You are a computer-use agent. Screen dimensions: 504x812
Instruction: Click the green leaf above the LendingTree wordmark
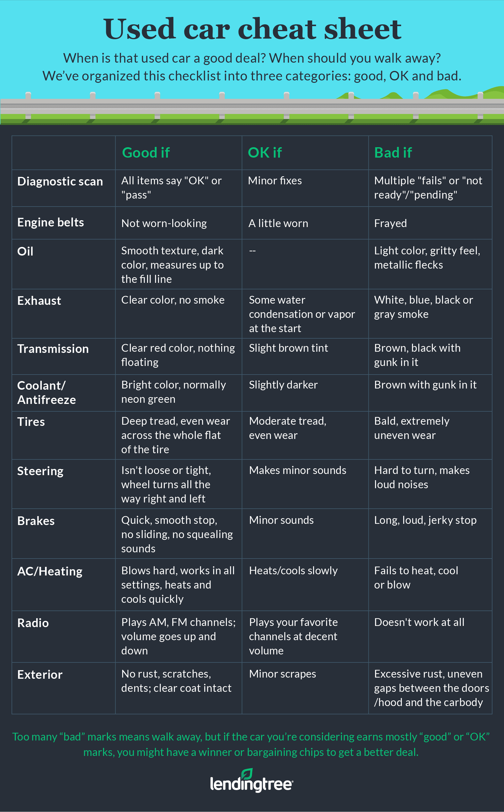tap(247, 774)
